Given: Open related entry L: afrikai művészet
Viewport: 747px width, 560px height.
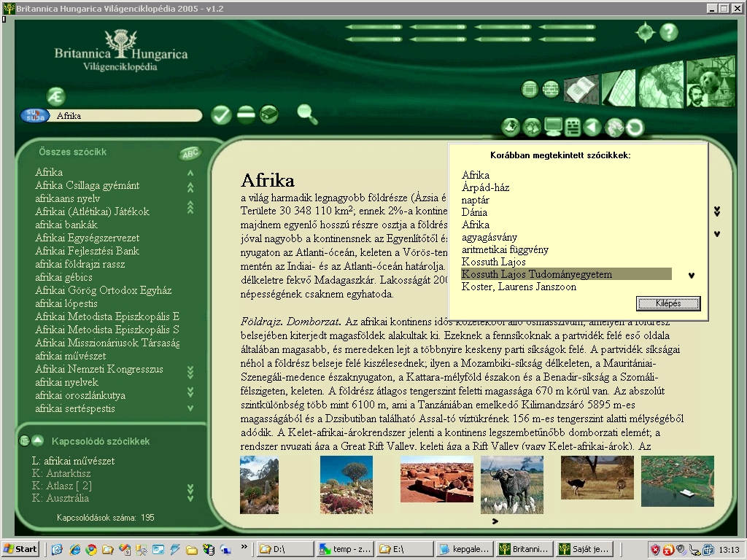Looking at the screenshot, I should (74, 461).
